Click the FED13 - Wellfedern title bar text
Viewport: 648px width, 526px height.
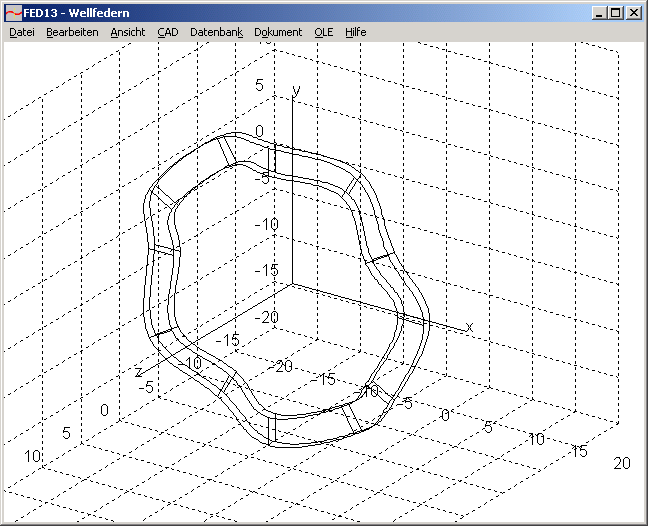pyautogui.click(x=75, y=13)
